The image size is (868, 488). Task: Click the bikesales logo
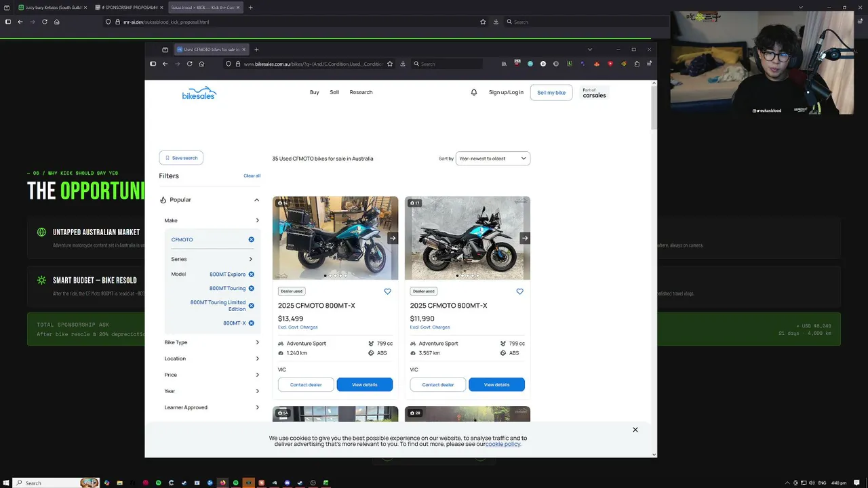point(199,94)
